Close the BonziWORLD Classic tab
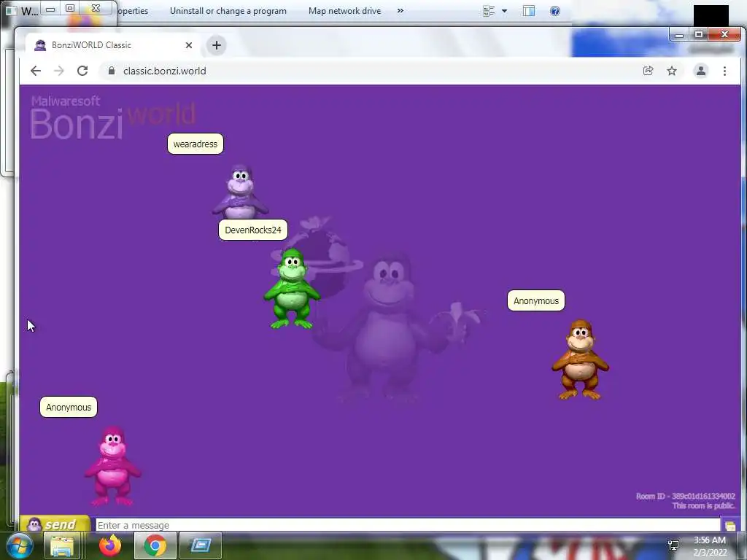This screenshot has height=560, width=747. tap(189, 45)
